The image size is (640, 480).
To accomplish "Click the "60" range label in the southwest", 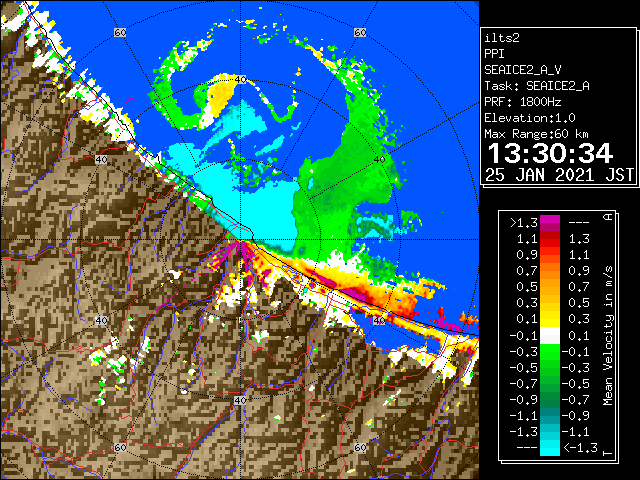I will tap(120, 448).
